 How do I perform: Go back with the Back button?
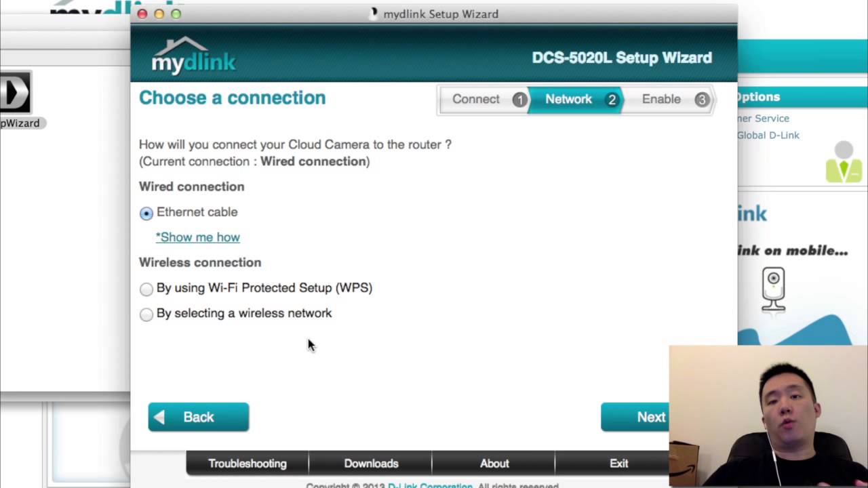tap(199, 417)
